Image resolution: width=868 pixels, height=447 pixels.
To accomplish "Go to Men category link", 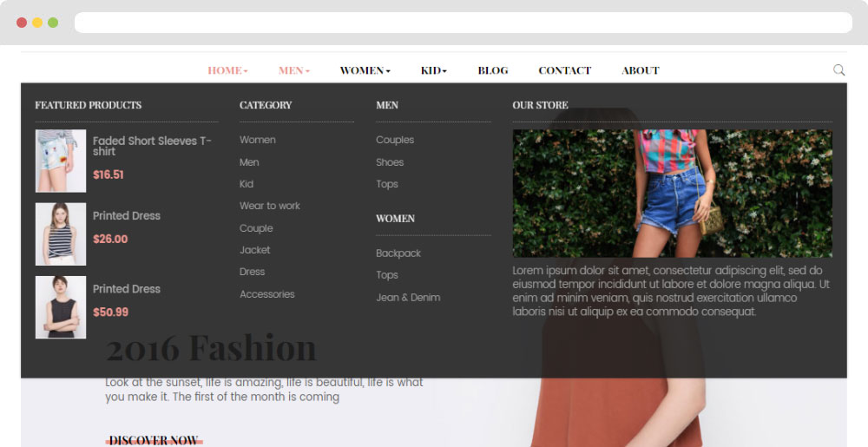I will (249, 162).
